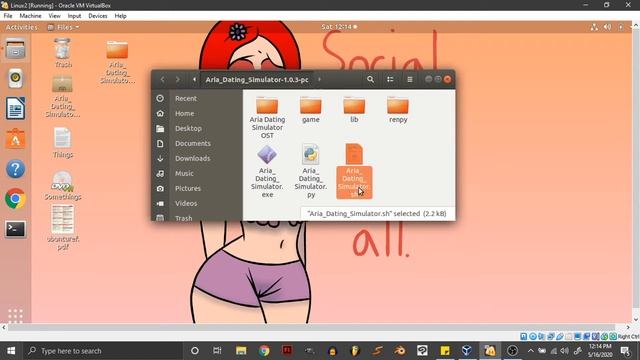
Task: Open VirtualBox Input menu
Action: 74,16
